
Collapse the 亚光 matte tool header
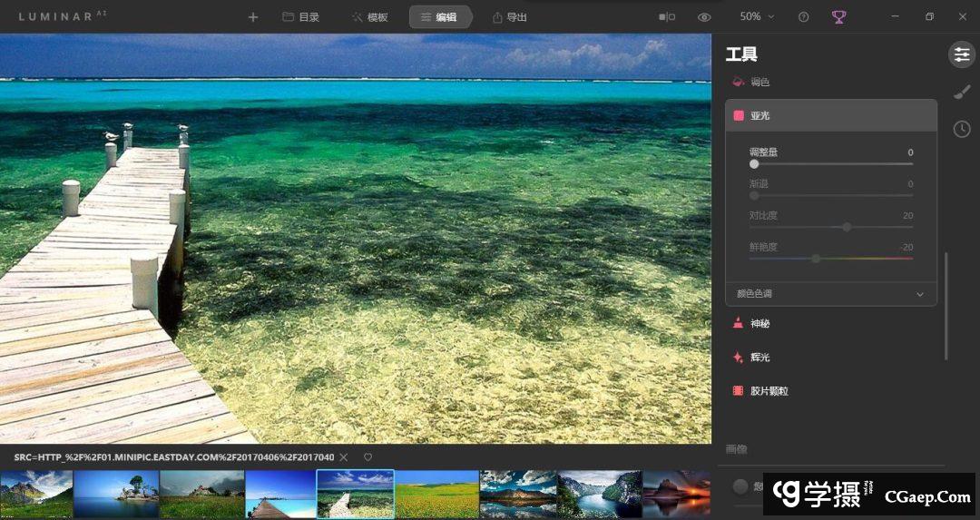click(830, 116)
